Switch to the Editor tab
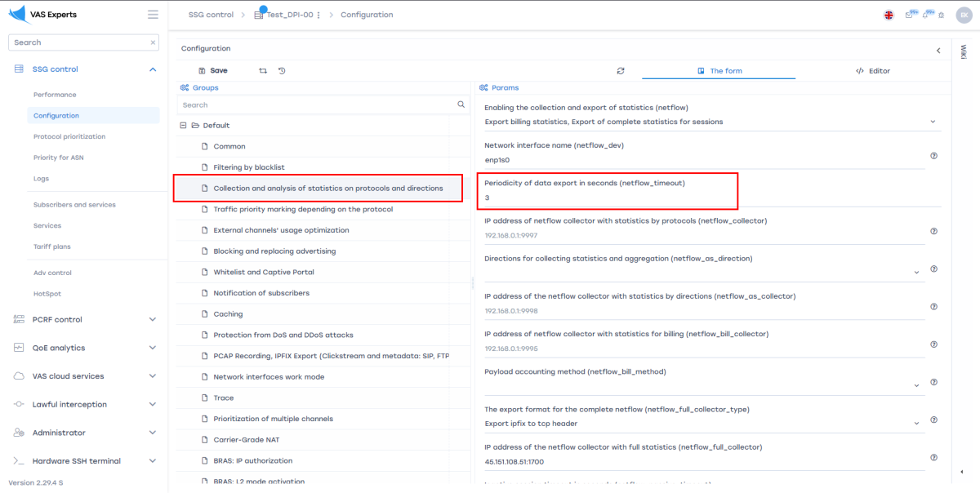Viewport: 980px width, 493px height. (872, 71)
